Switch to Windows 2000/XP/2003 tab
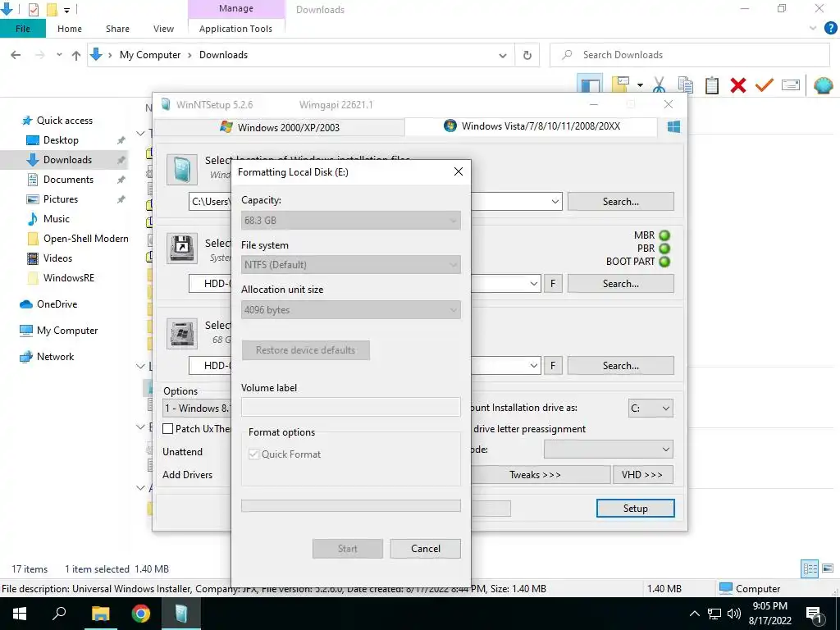840x630 pixels. [x=280, y=127]
